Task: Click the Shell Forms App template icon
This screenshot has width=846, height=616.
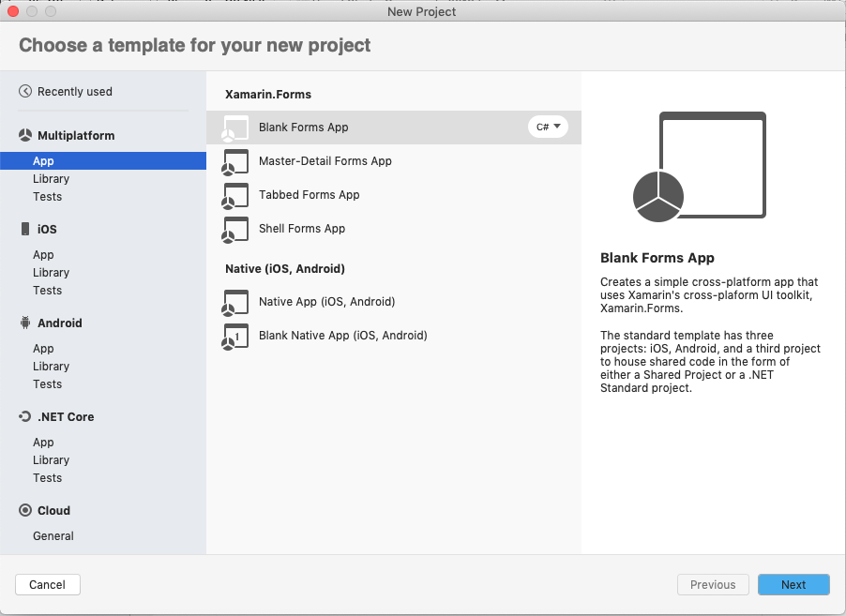Action: (235, 229)
